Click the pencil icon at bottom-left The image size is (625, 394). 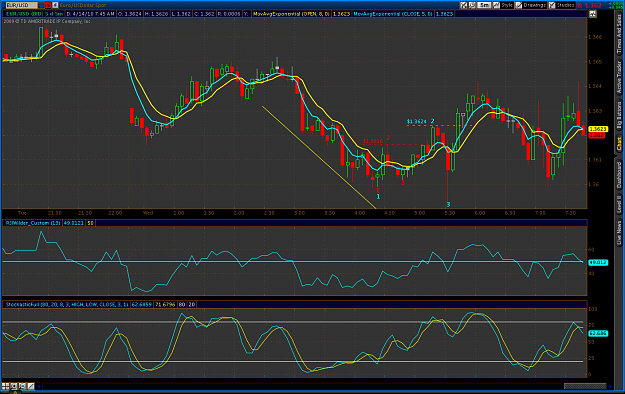tap(31, 386)
